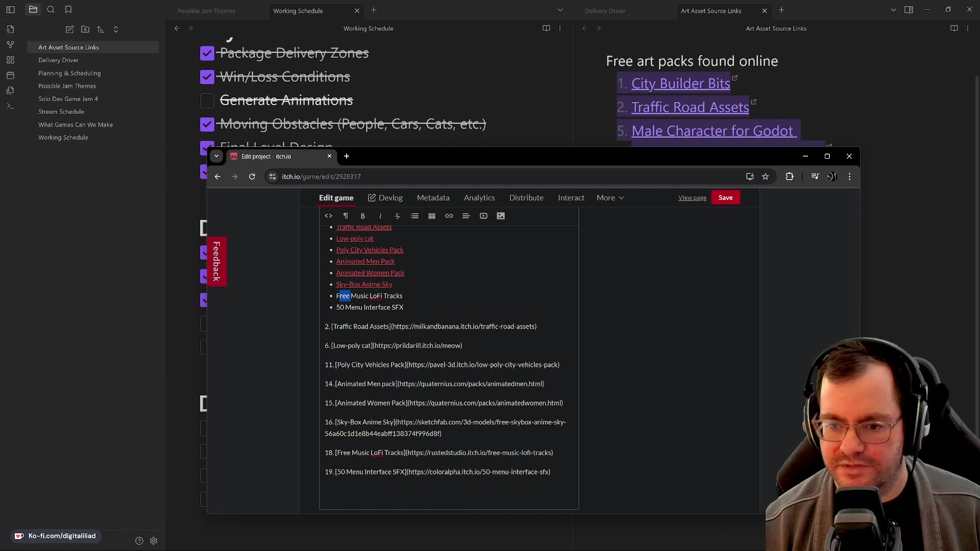This screenshot has height=551, width=980.
Task: Reload the itch.io browser page
Action: (252, 177)
